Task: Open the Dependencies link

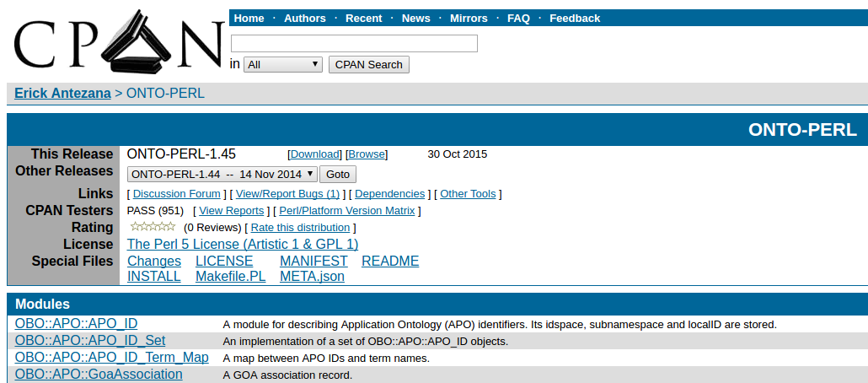Action: coord(389,194)
